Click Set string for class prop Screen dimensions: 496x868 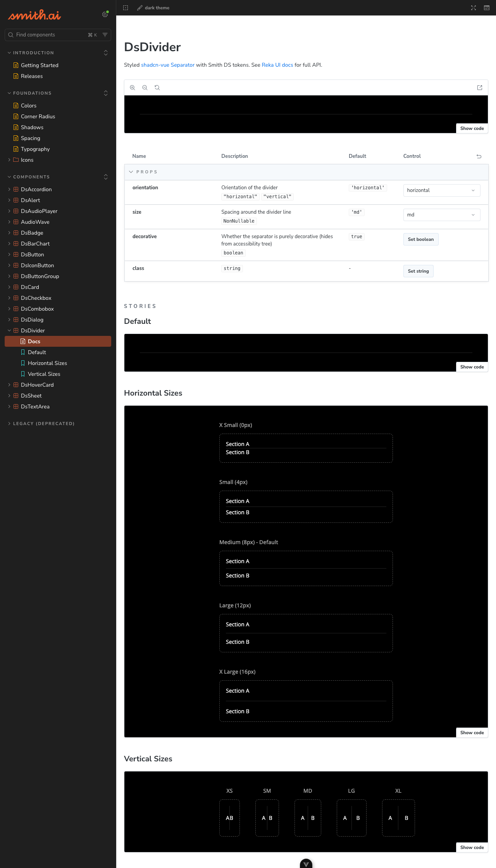point(418,271)
